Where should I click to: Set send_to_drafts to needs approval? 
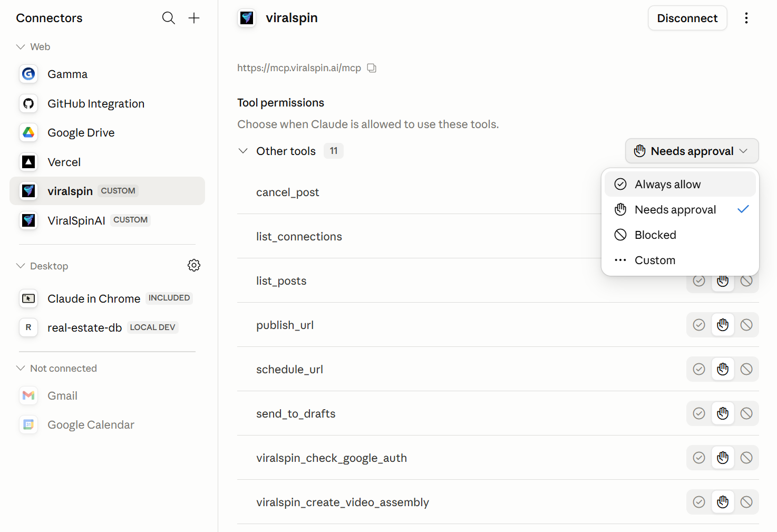pyautogui.click(x=723, y=413)
